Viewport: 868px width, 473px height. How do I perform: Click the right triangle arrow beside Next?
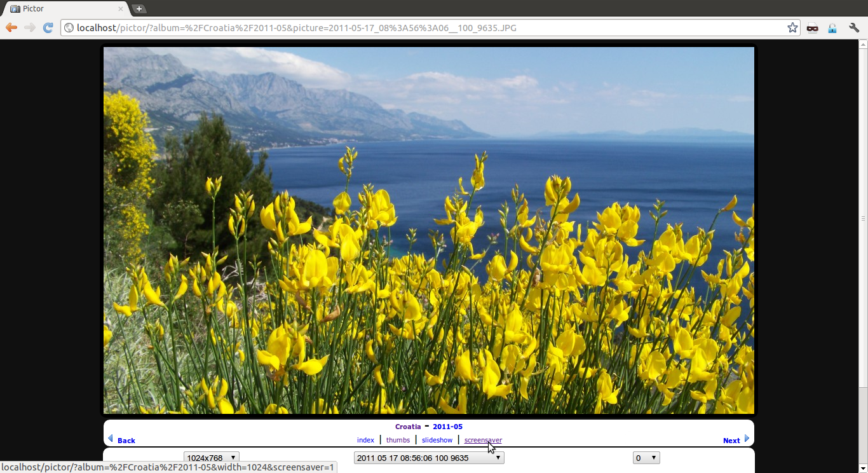pyautogui.click(x=747, y=439)
